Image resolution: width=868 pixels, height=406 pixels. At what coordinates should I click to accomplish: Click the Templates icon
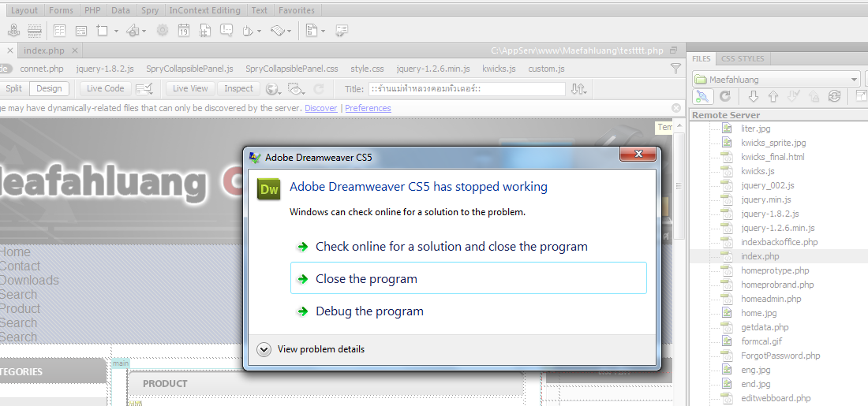(312, 31)
